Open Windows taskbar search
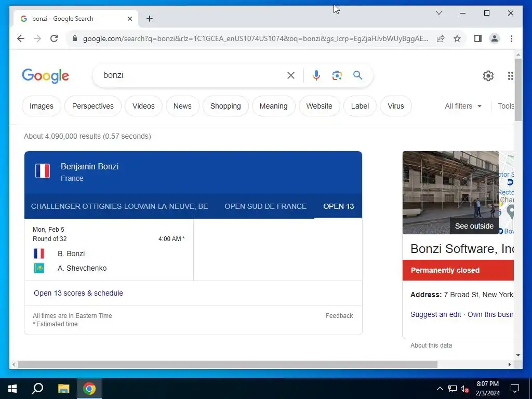The image size is (532, 399). 37,389
